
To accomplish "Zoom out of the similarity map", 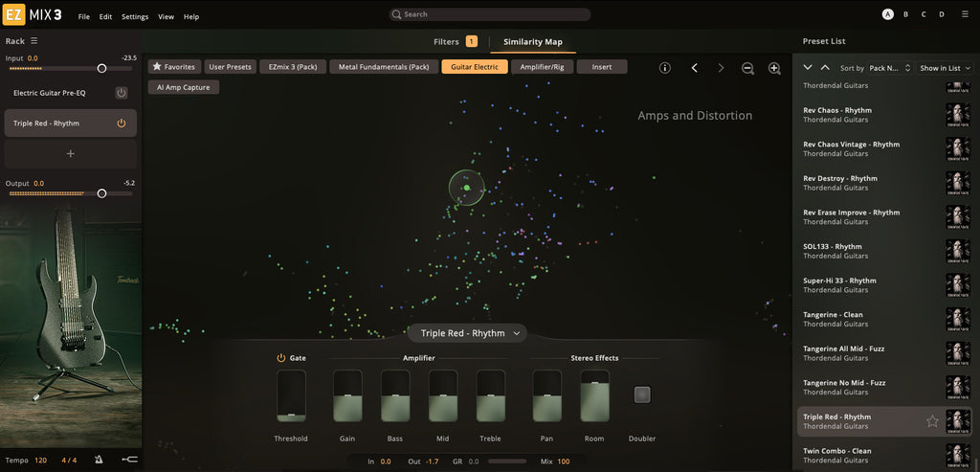I will pos(747,69).
